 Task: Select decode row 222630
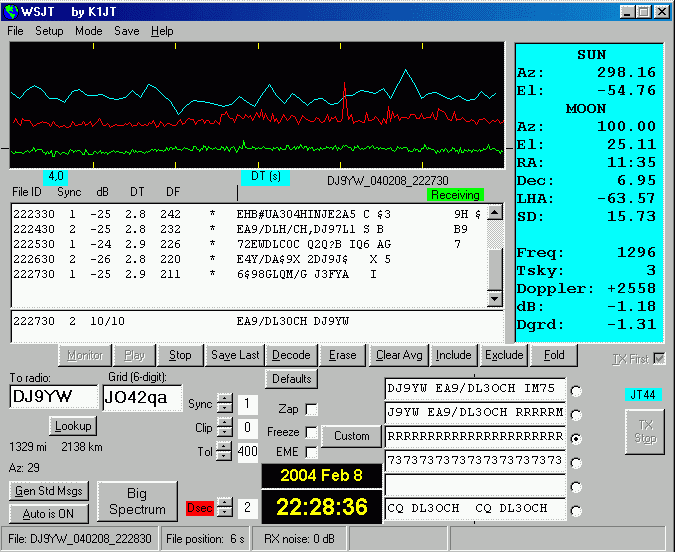pos(249,259)
